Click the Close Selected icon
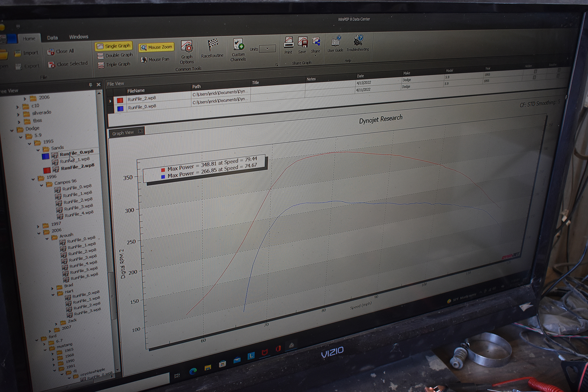The image size is (588, 392). pos(52,65)
